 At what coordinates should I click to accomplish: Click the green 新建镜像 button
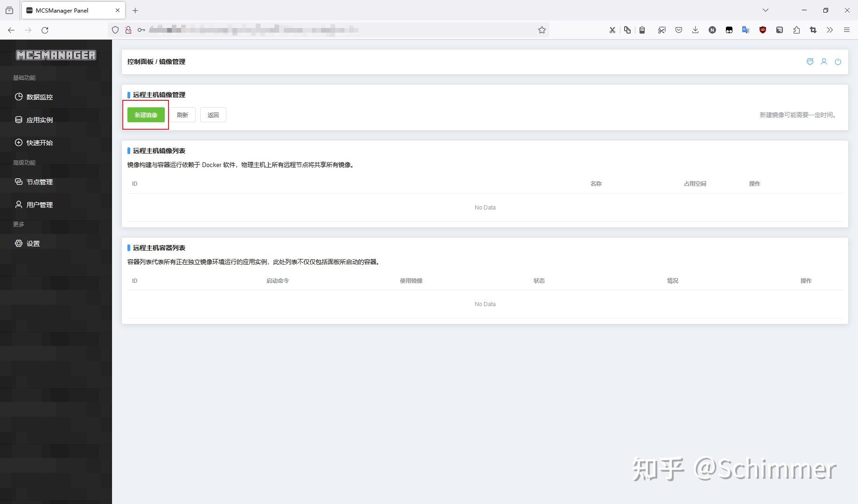145,115
